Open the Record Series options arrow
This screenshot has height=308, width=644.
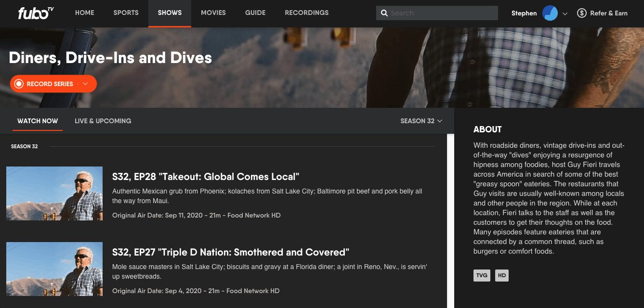click(x=85, y=84)
